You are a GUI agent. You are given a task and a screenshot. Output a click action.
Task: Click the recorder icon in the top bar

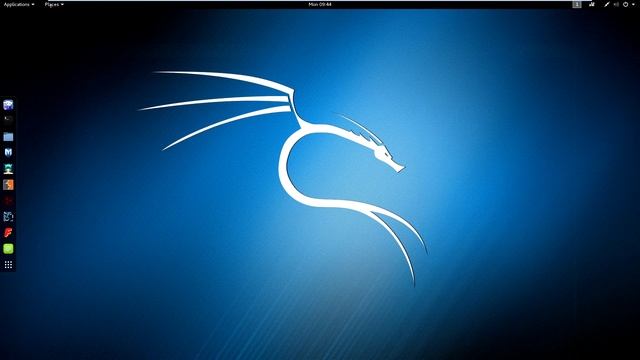pyautogui.click(x=592, y=4)
